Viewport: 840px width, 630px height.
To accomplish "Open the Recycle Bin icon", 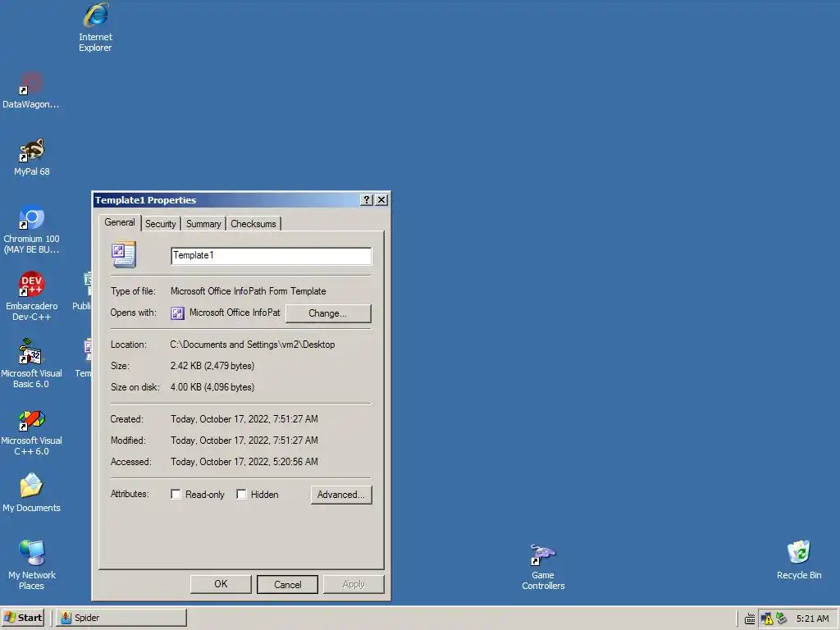I will [x=799, y=560].
